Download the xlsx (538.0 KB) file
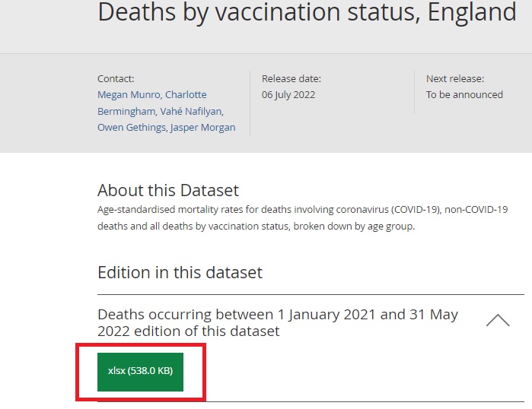Image resolution: width=532 pixels, height=409 pixels. 140,371
